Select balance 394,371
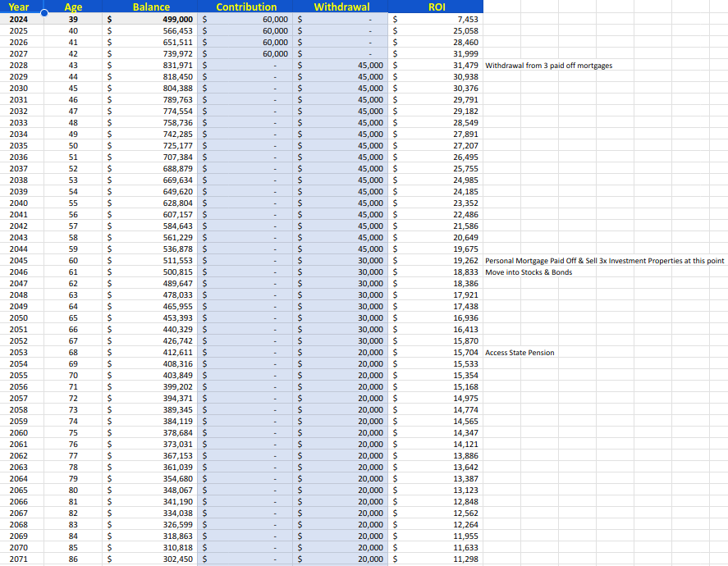Screen dimensions: 728x566 click(149, 398)
